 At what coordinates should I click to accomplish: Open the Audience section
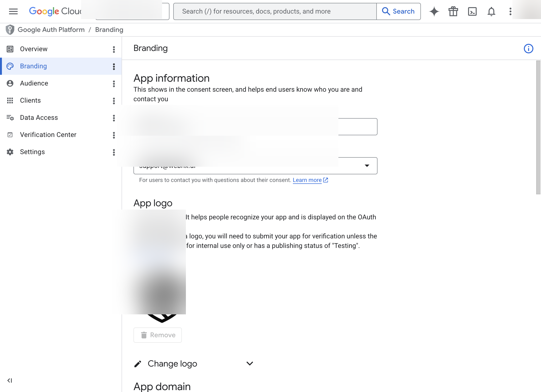(x=61, y=83)
